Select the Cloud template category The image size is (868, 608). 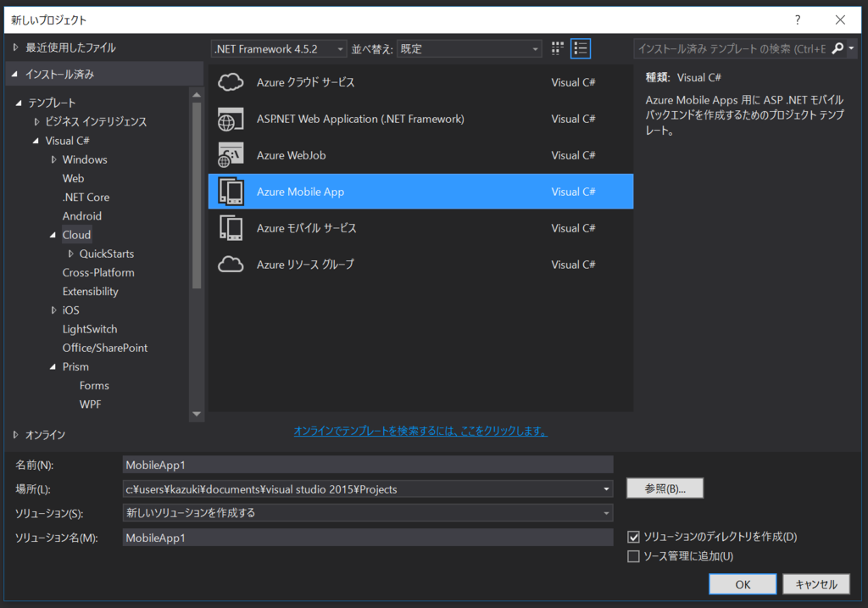point(76,235)
